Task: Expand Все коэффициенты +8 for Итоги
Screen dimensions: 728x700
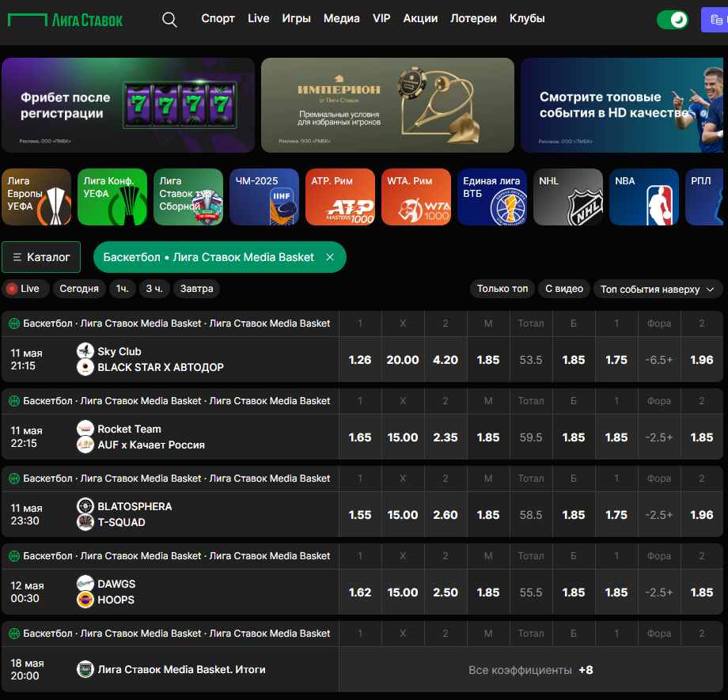Action: point(531,670)
